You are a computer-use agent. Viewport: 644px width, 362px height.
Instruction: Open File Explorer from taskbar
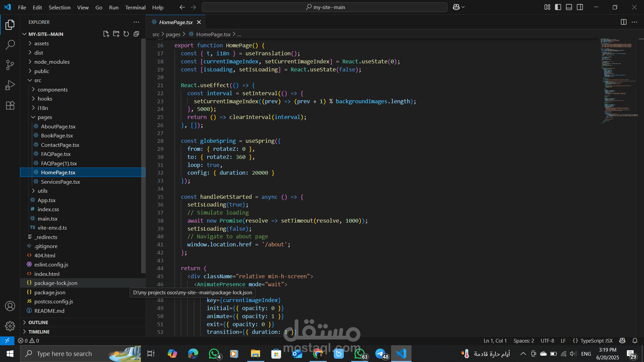point(255,354)
